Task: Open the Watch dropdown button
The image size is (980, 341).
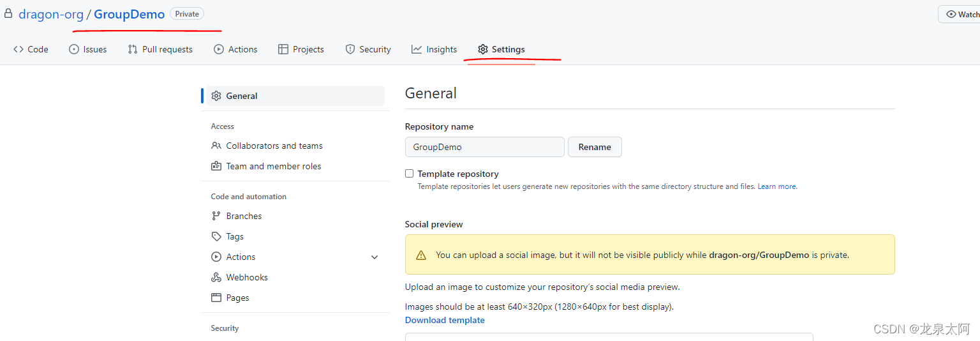Action: [961, 14]
